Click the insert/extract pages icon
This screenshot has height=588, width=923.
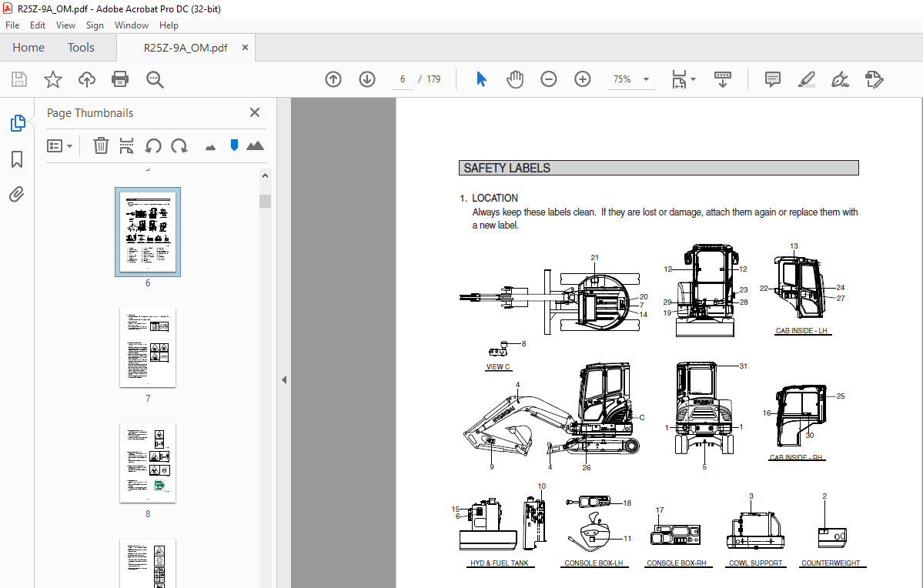[x=126, y=145]
